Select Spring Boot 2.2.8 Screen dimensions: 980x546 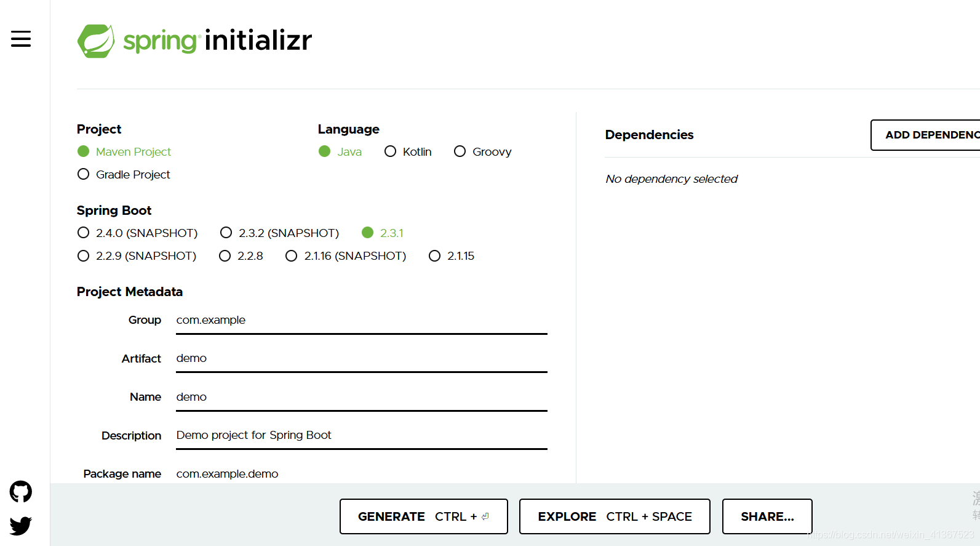pos(241,255)
